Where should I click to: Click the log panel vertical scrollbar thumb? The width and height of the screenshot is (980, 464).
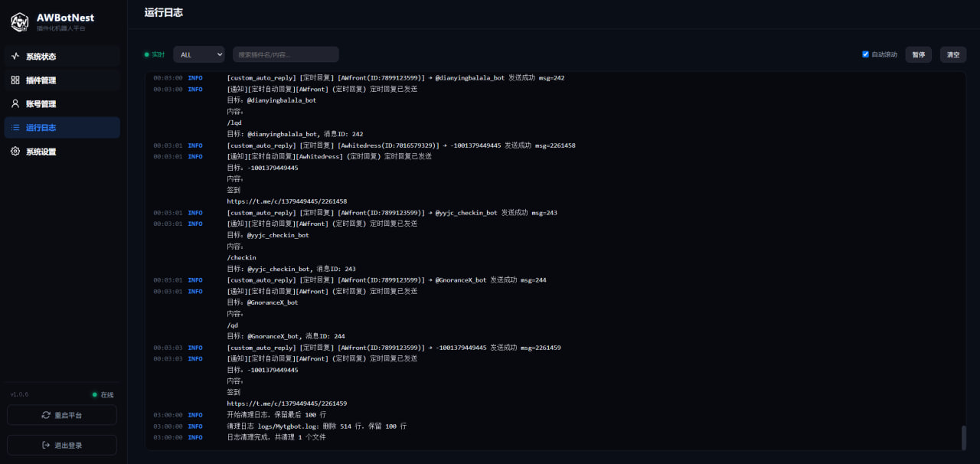(963, 437)
